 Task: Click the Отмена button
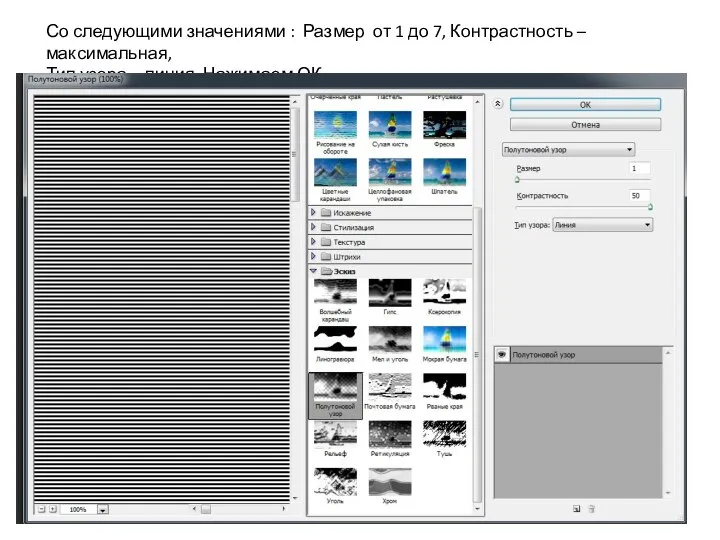point(585,125)
